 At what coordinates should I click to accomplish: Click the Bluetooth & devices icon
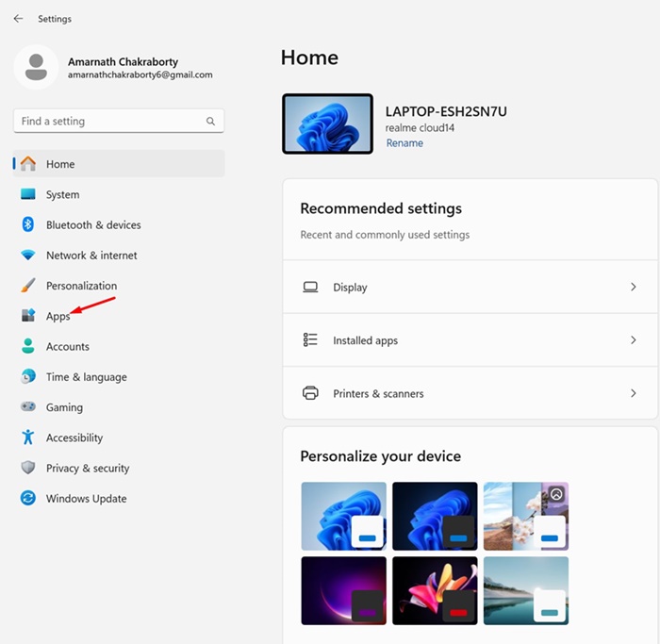tap(28, 224)
